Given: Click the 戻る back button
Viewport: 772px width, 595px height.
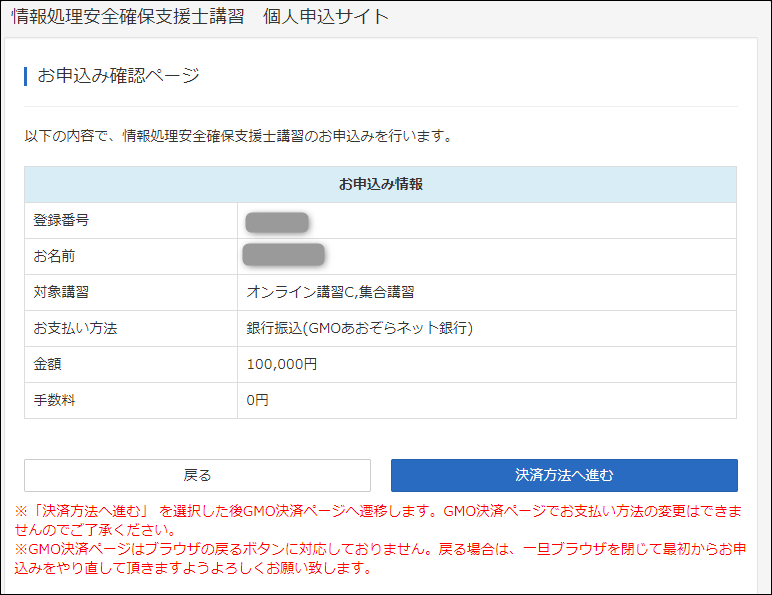Looking at the screenshot, I should [x=197, y=475].
